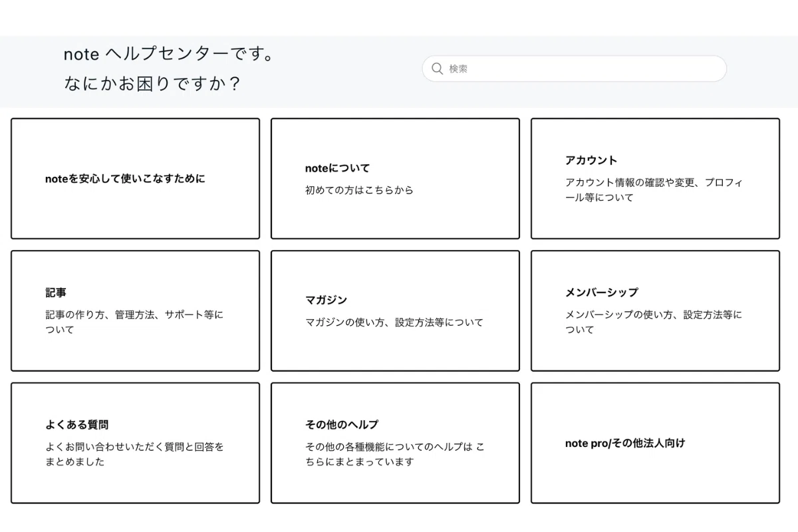798x532 pixels.
Task: Click マガジンの使い方、設定方法等について text
Action: pos(394,323)
